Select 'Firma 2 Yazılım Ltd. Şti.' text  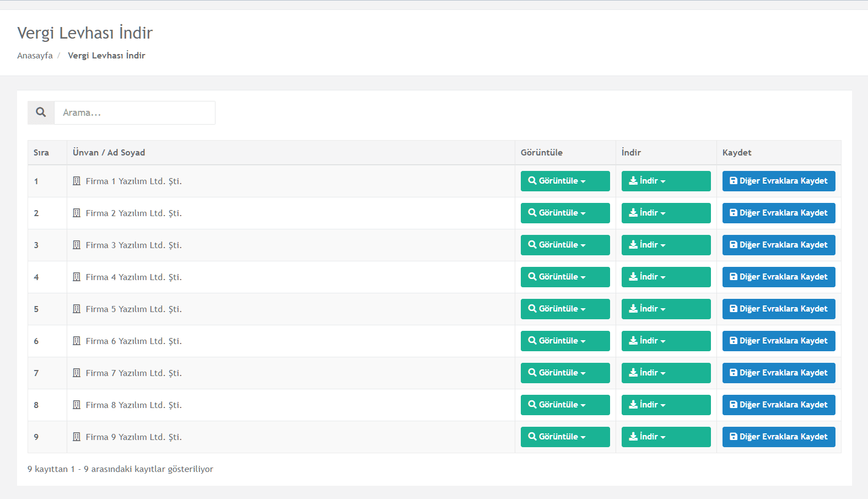pos(133,213)
